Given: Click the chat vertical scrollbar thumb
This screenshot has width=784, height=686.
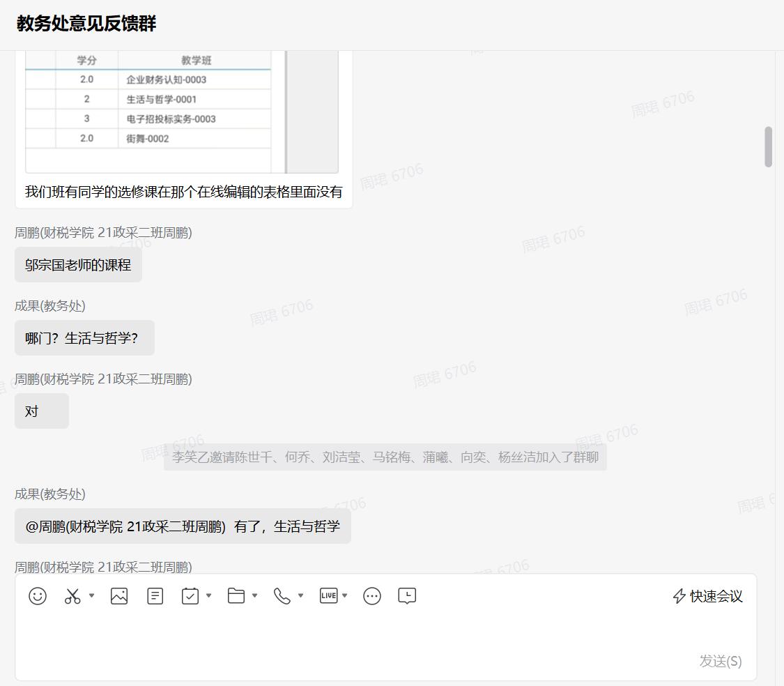Looking at the screenshot, I should point(768,146).
